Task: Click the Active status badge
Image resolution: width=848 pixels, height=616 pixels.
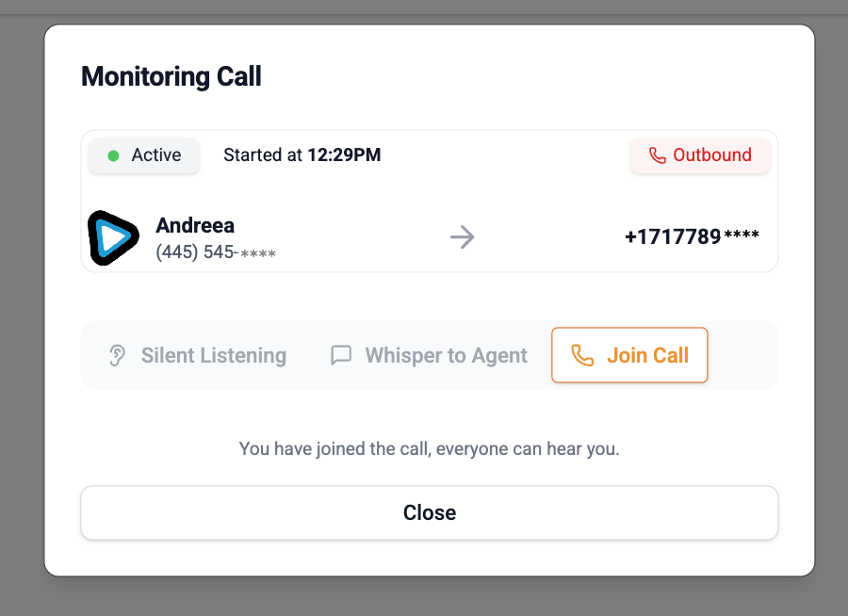Action: (144, 155)
